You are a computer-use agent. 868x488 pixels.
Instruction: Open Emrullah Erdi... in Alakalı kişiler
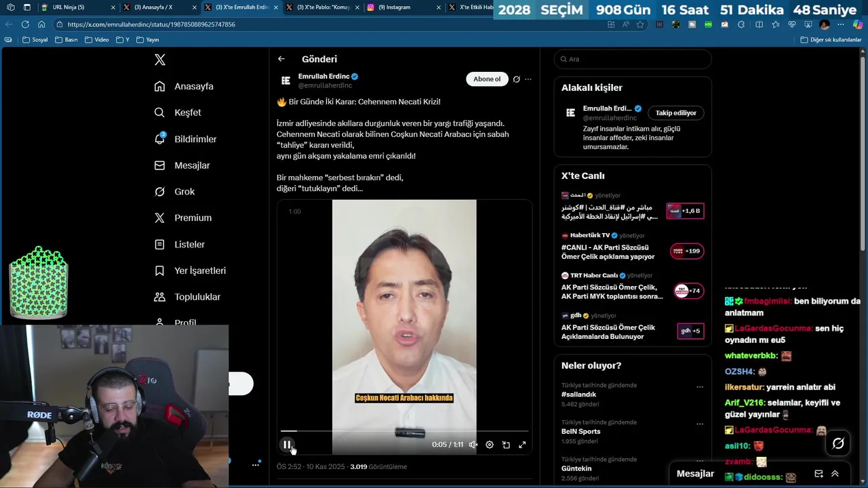click(608, 108)
